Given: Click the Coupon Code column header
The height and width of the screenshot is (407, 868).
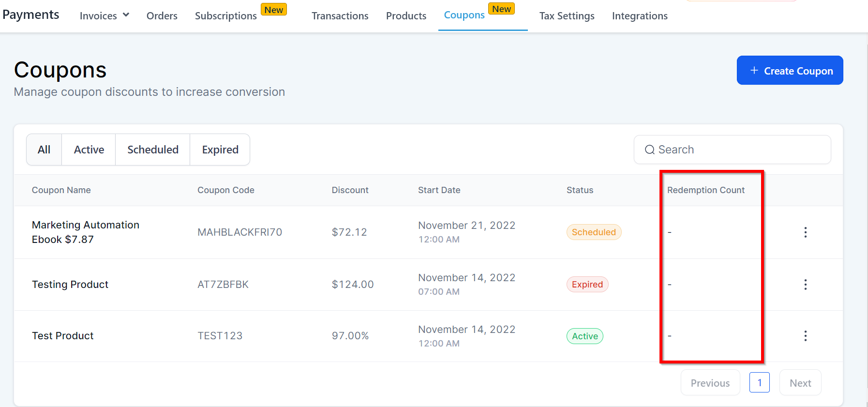Looking at the screenshot, I should point(226,190).
